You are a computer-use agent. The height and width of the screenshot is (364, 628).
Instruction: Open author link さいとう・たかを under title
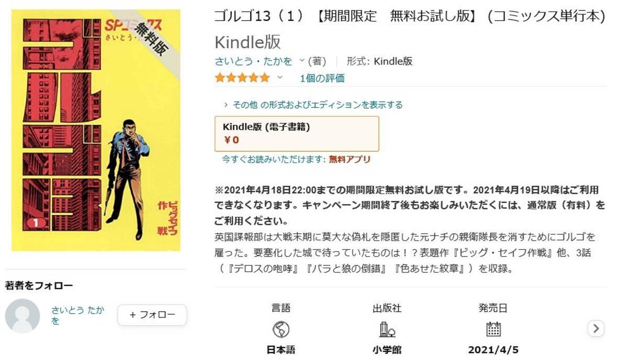pos(254,61)
